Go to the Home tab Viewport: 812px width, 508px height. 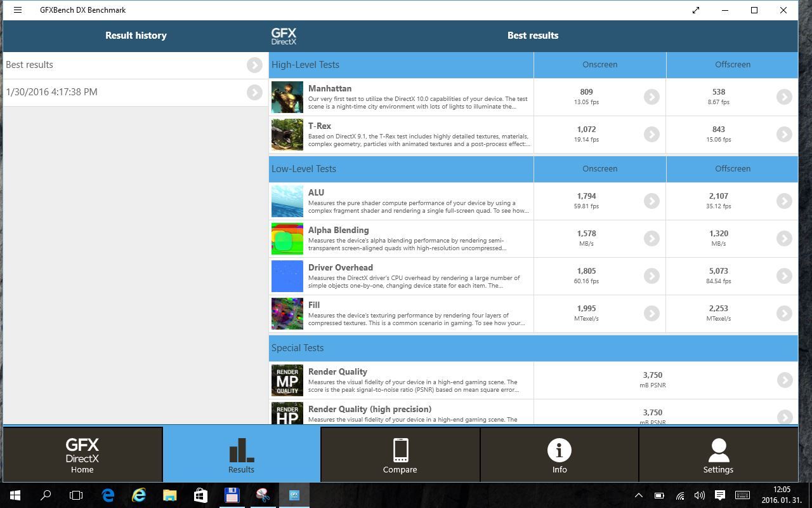82,455
